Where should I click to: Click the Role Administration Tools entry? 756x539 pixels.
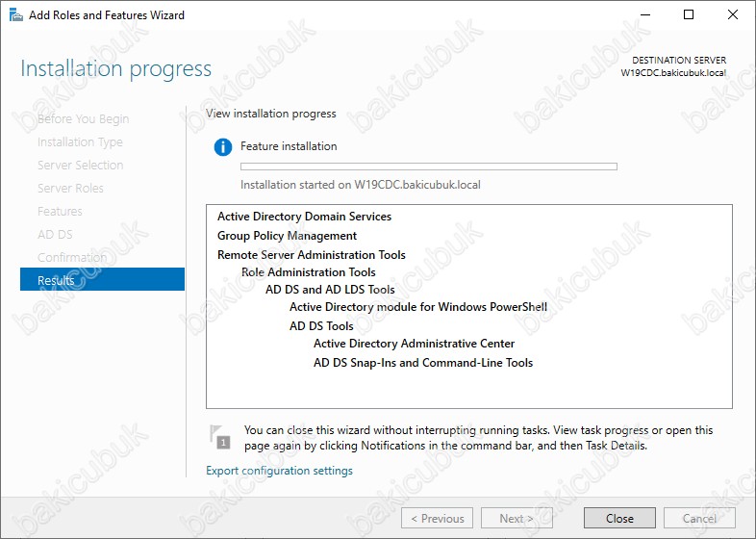(x=309, y=272)
